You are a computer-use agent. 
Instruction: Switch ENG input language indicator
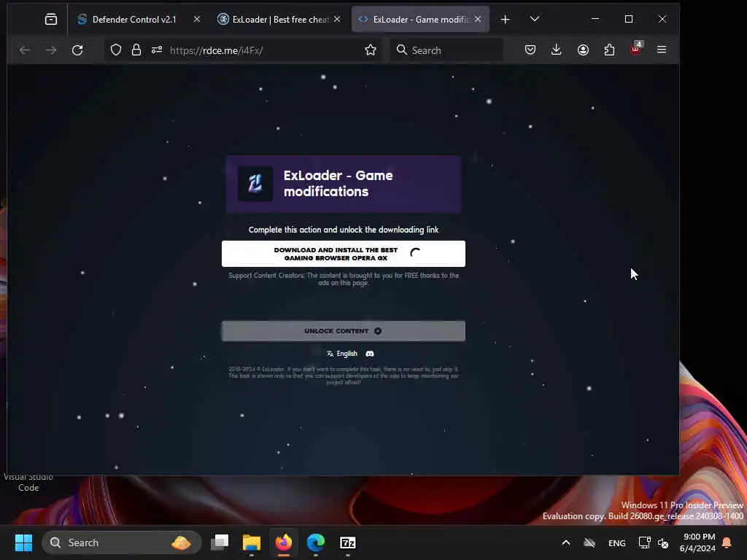coord(617,542)
